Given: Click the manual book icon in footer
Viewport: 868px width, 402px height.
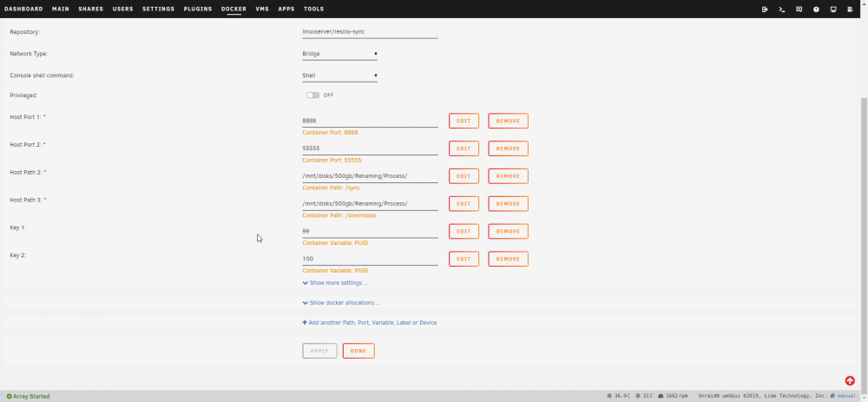Looking at the screenshot, I should (832, 397).
